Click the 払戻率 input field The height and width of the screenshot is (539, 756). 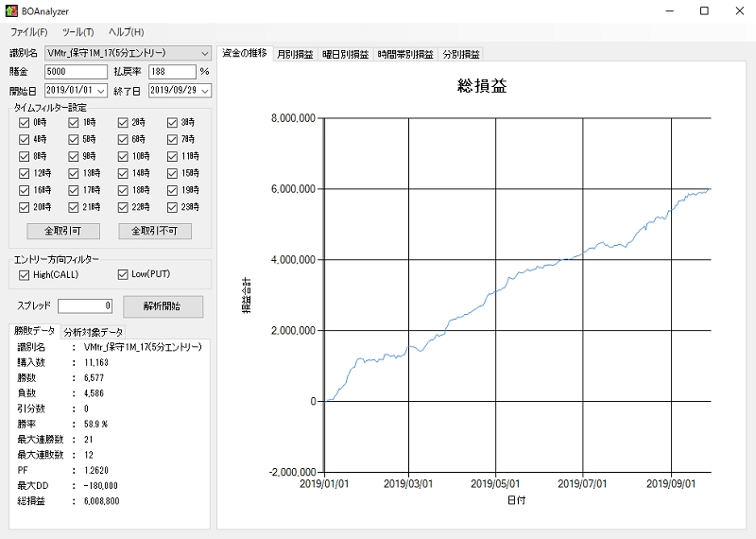172,72
